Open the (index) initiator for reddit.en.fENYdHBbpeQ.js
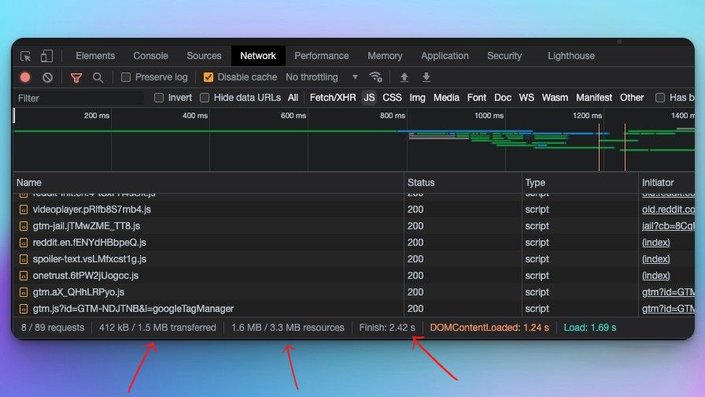 pos(656,243)
